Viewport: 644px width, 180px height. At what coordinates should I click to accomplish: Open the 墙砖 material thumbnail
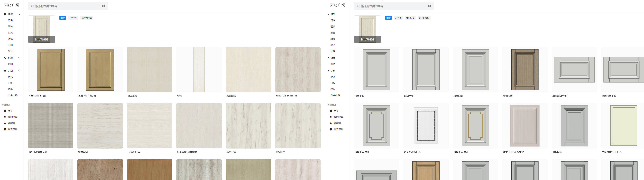199,70
